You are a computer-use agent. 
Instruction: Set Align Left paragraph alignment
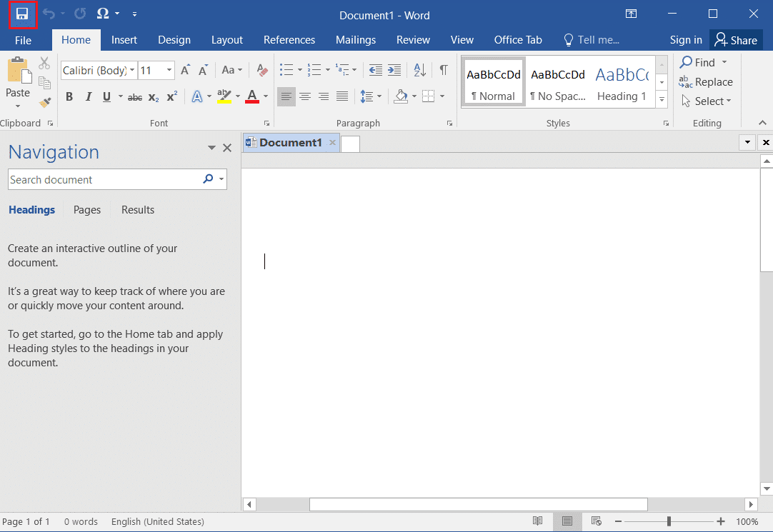286,96
